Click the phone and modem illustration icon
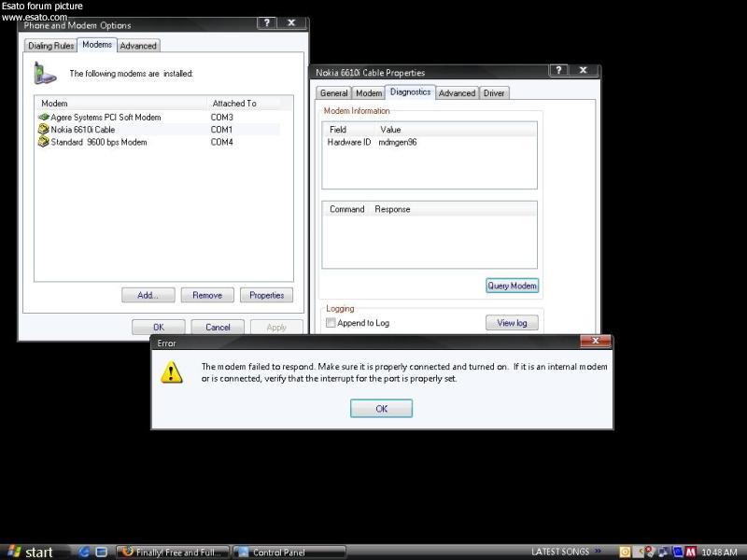This screenshot has height=560, width=747. click(45, 74)
